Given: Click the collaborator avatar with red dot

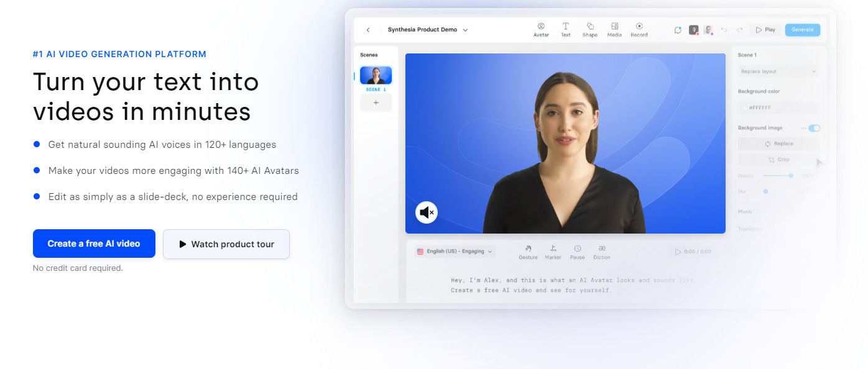Looking at the screenshot, I should pos(694,30).
